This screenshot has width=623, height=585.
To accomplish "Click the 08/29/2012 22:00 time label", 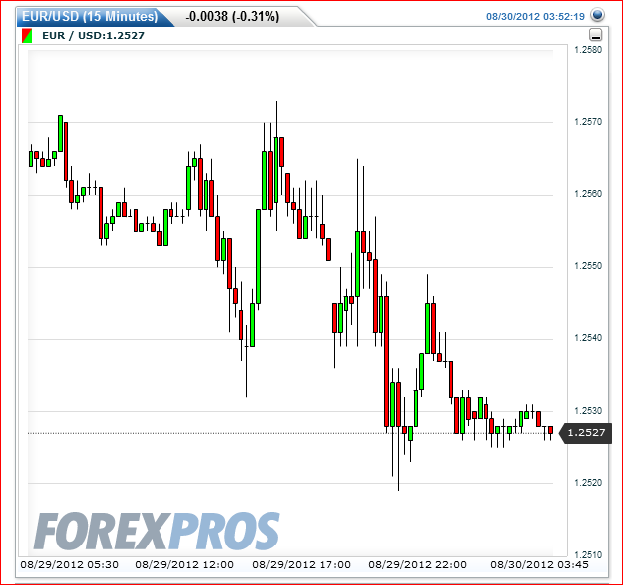I will [x=417, y=564].
